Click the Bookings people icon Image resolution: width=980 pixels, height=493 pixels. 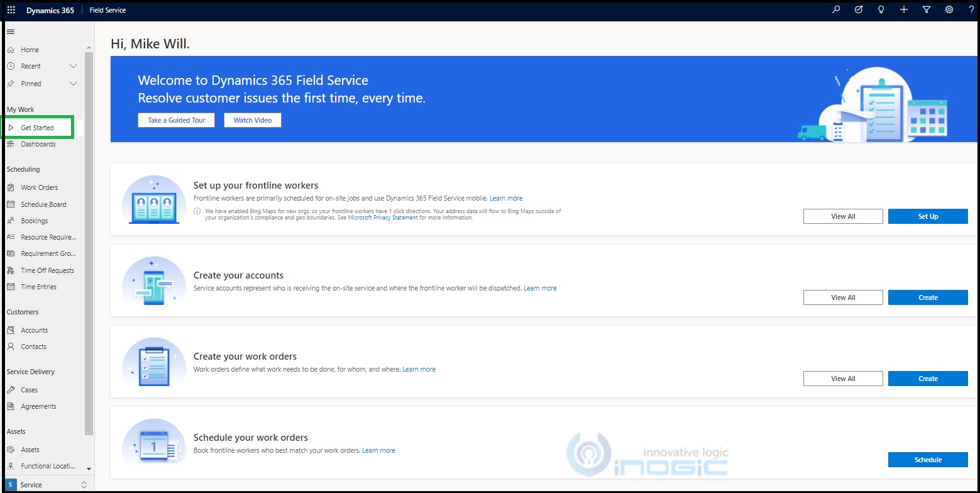pyautogui.click(x=10, y=221)
